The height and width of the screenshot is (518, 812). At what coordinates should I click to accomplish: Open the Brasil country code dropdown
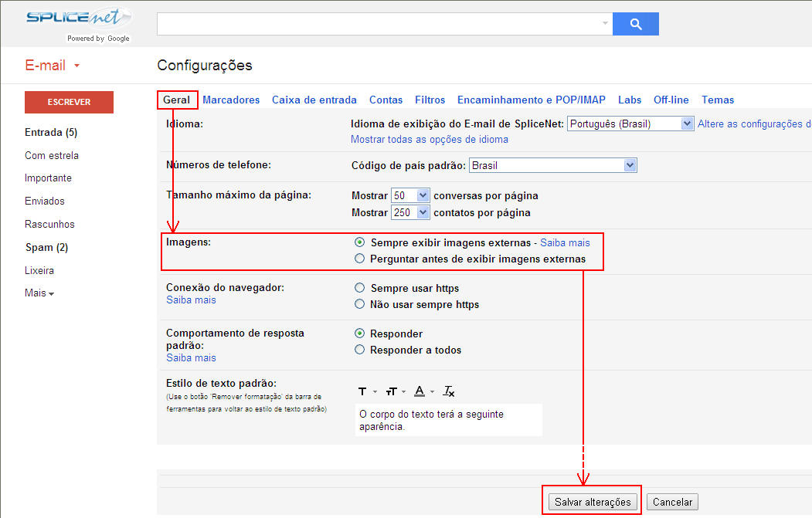[552, 166]
